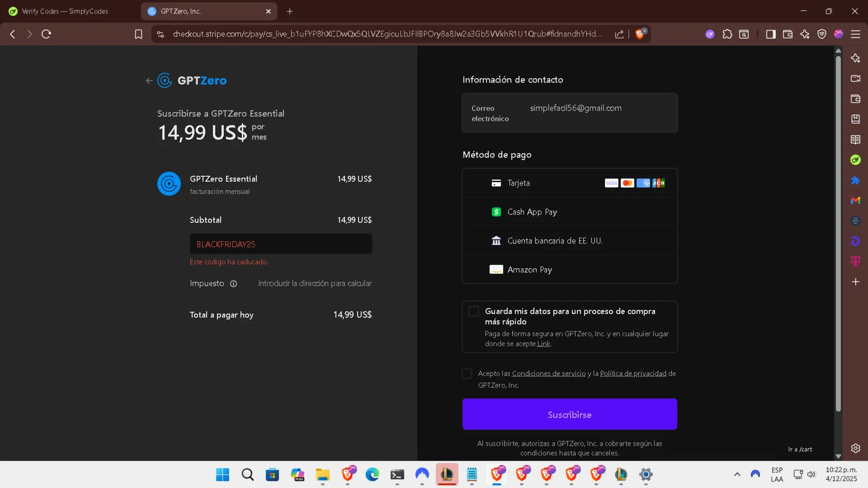The width and height of the screenshot is (868, 488).
Task: Open Leo AI from toolbar
Action: click(x=805, y=34)
